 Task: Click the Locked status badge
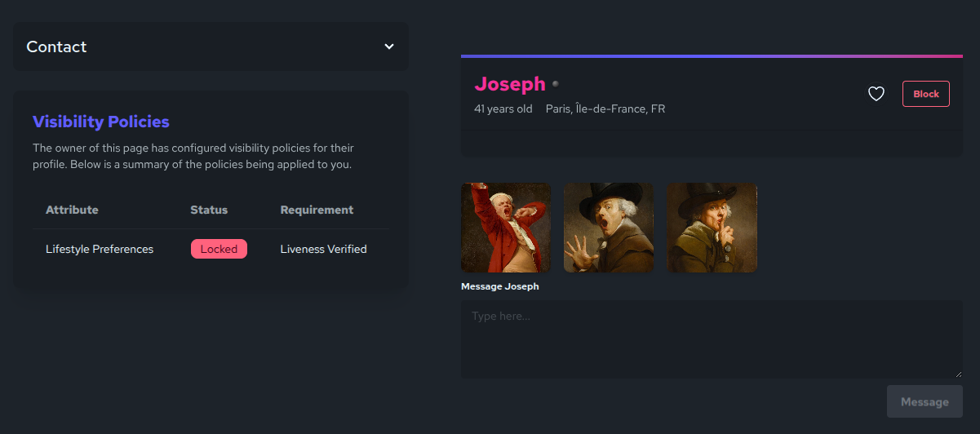[219, 249]
